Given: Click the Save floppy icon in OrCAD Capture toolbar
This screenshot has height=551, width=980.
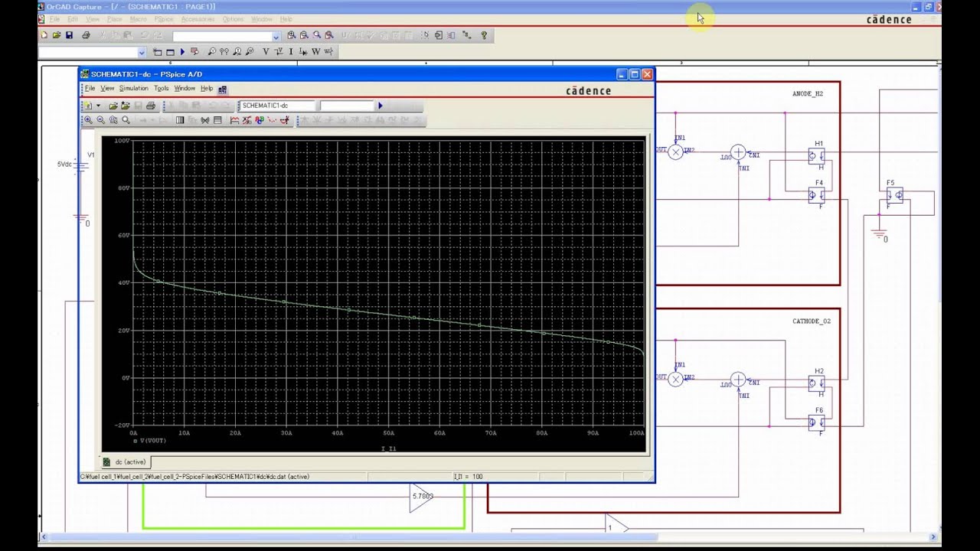Looking at the screenshot, I should [x=70, y=35].
